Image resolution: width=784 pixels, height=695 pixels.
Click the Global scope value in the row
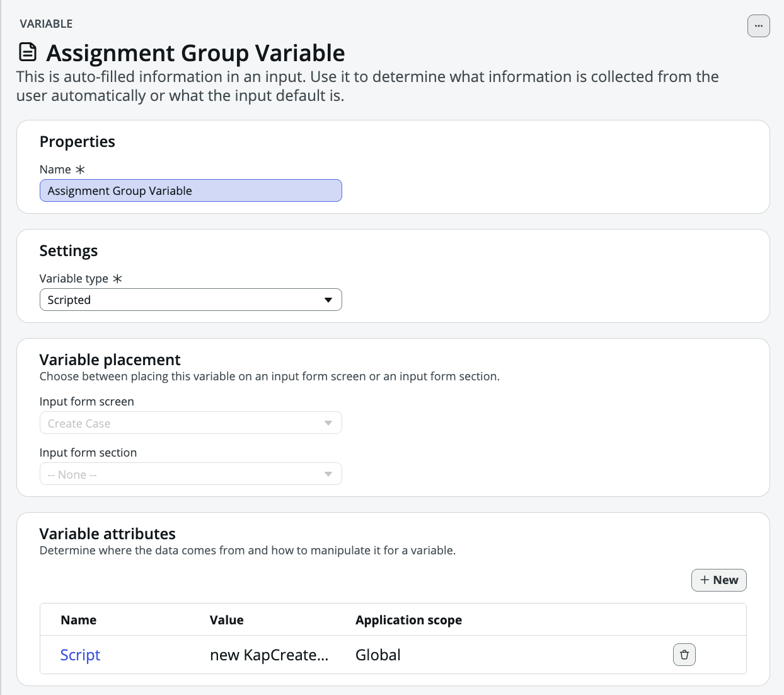(378, 655)
